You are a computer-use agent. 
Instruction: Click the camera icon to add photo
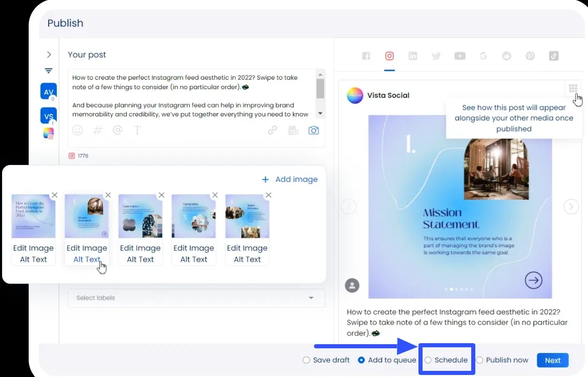[313, 131]
